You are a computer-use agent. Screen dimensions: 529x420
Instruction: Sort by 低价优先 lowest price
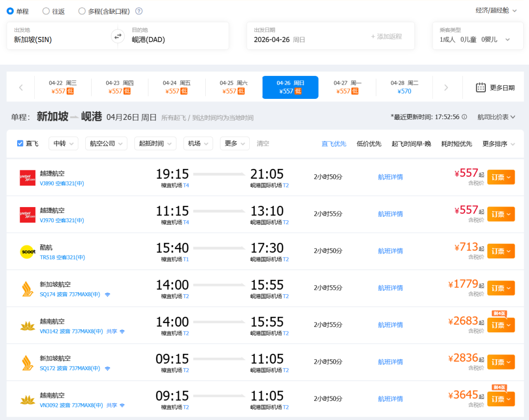(x=369, y=143)
